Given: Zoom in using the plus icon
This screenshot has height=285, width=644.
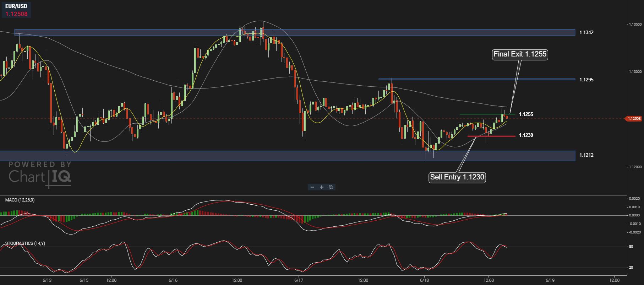Looking at the screenshot, I should coord(322,187).
